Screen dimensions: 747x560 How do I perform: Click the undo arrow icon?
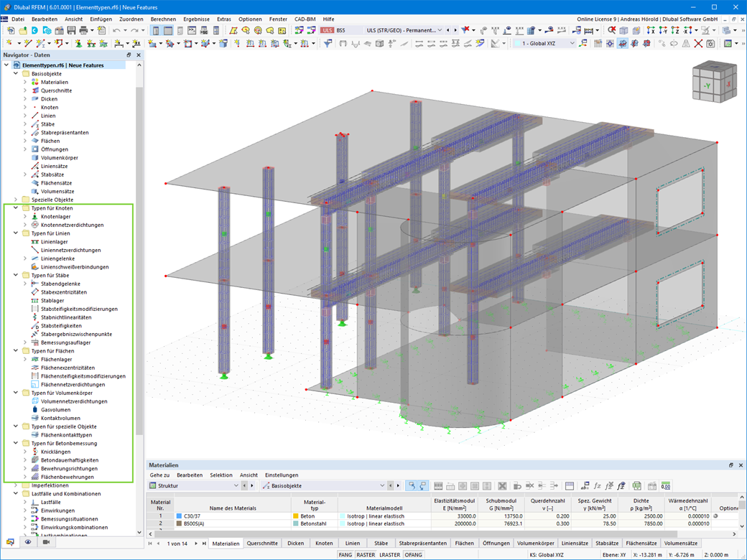coord(116,30)
